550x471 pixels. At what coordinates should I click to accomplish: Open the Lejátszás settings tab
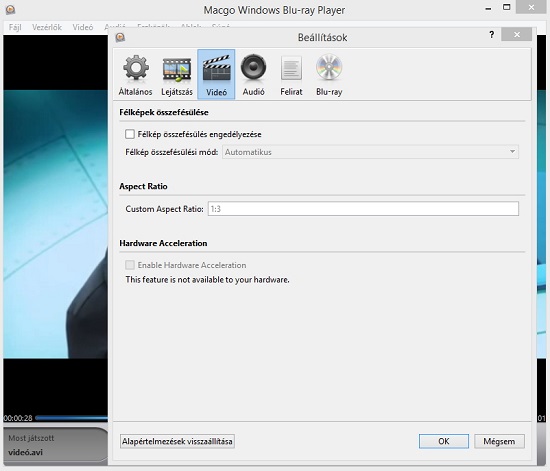click(177, 75)
